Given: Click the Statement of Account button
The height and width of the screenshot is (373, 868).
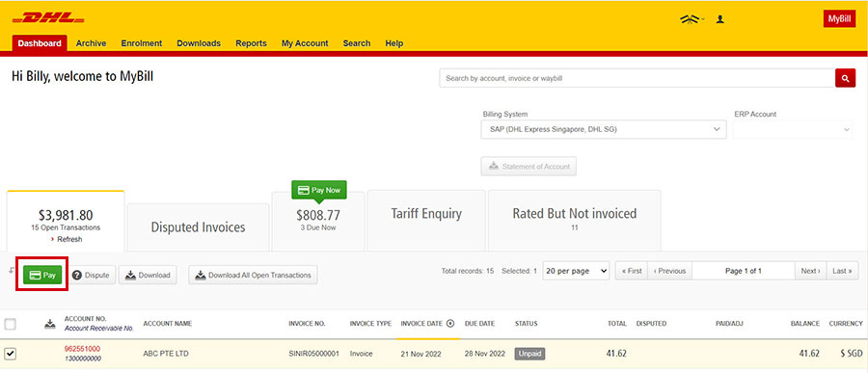Looking at the screenshot, I should click(x=529, y=166).
